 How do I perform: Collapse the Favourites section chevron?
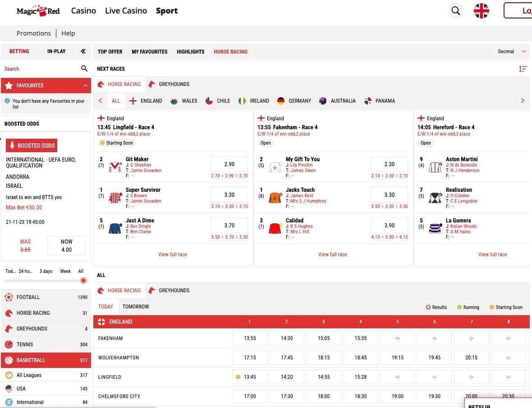coord(85,86)
